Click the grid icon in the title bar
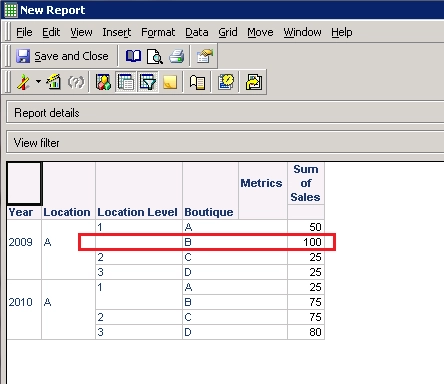The height and width of the screenshot is (384, 444). click(x=10, y=10)
